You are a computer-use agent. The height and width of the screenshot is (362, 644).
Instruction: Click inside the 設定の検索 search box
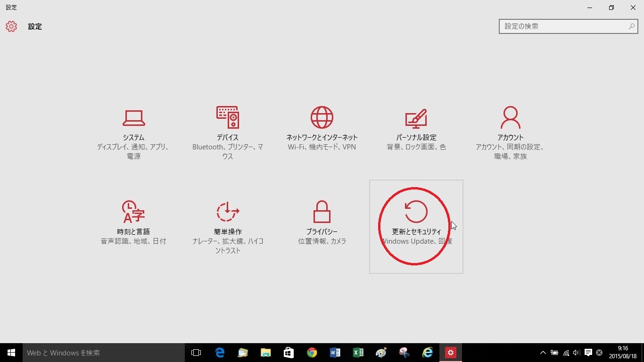pos(569,26)
